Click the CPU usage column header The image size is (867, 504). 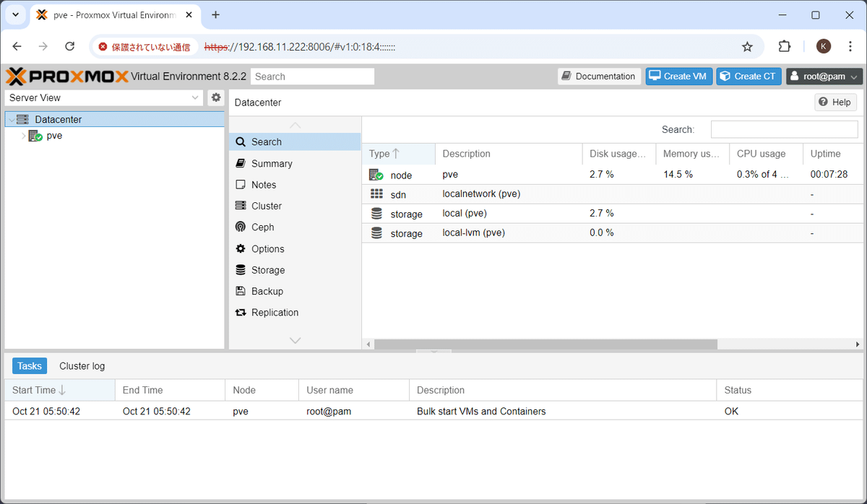(x=767, y=154)
